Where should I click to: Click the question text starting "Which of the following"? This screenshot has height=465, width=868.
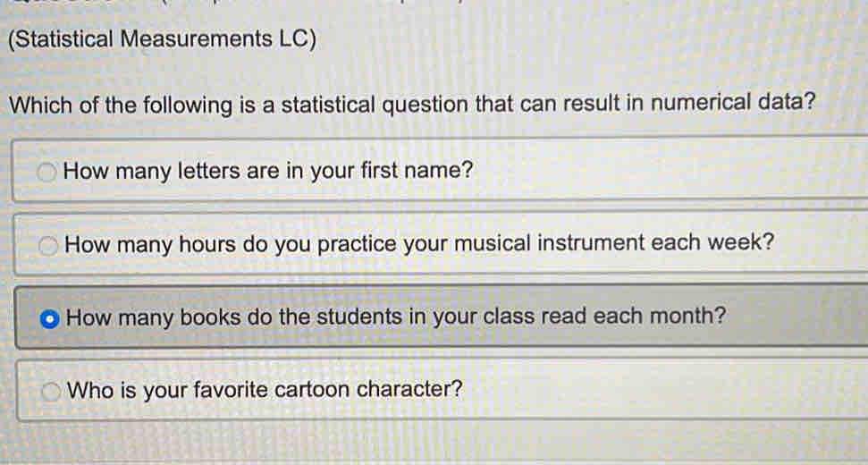click(412, 103)
